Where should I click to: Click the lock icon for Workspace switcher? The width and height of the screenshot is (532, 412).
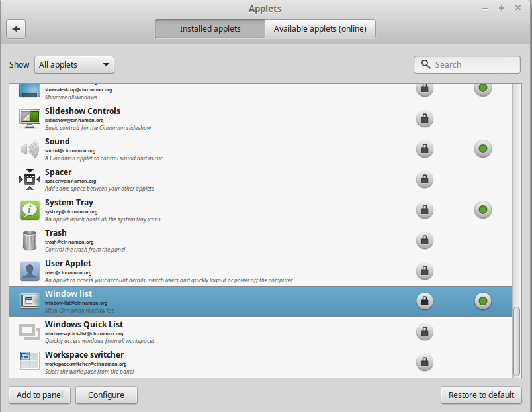pos(424,362)
